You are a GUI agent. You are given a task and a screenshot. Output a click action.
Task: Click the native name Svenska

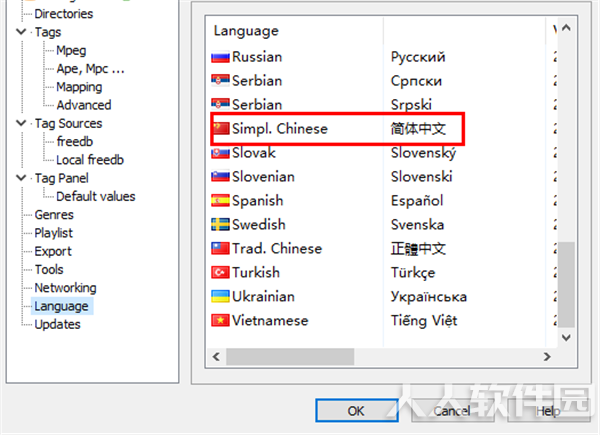coord(417,225)
